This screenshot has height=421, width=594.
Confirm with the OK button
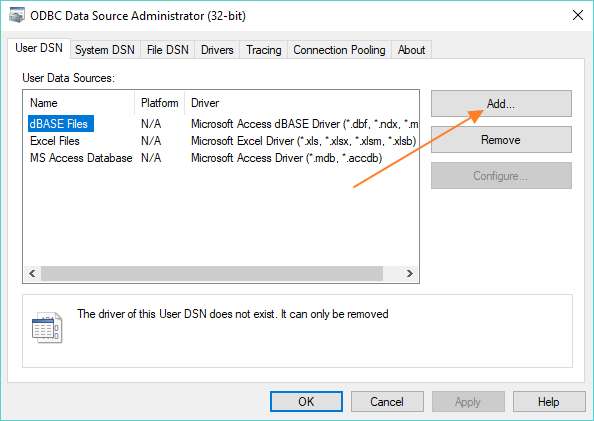coord(306,402)
